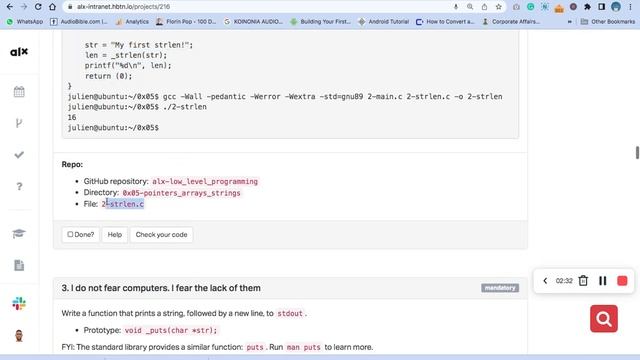Open the question mark help icon in sidebar
Image resolution: width=640 pixels, height=360 pixels.
19,187
